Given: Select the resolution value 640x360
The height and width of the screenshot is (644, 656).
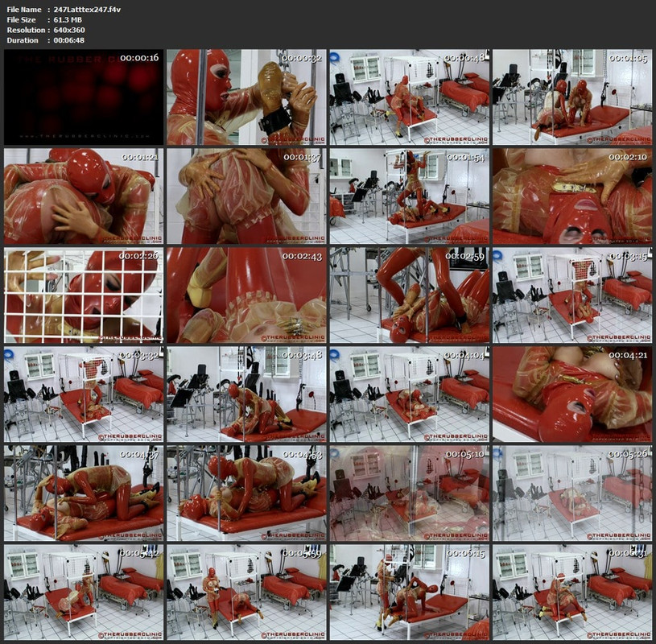Looking at the screenshot, I should click(x=69, y=30).
